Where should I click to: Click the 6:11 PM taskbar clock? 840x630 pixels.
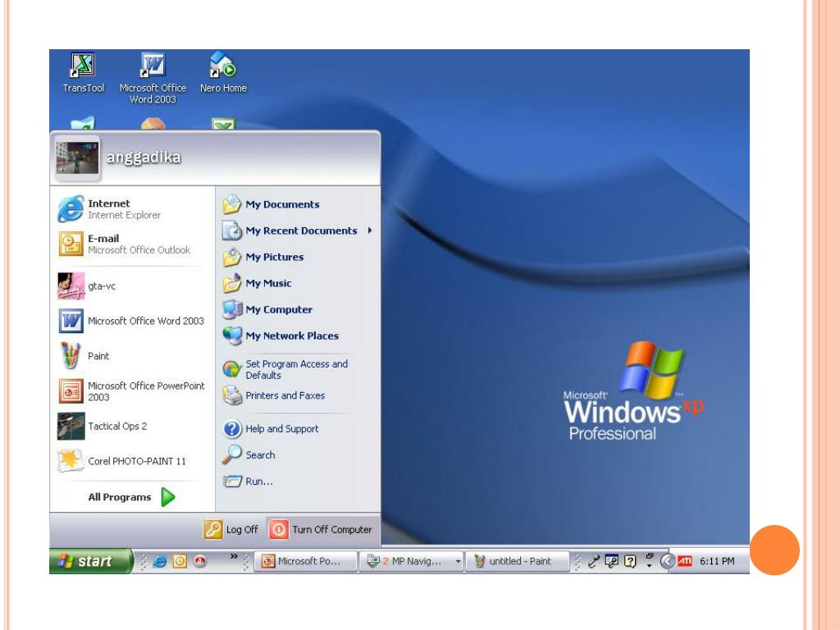click(x=717, y=561)
